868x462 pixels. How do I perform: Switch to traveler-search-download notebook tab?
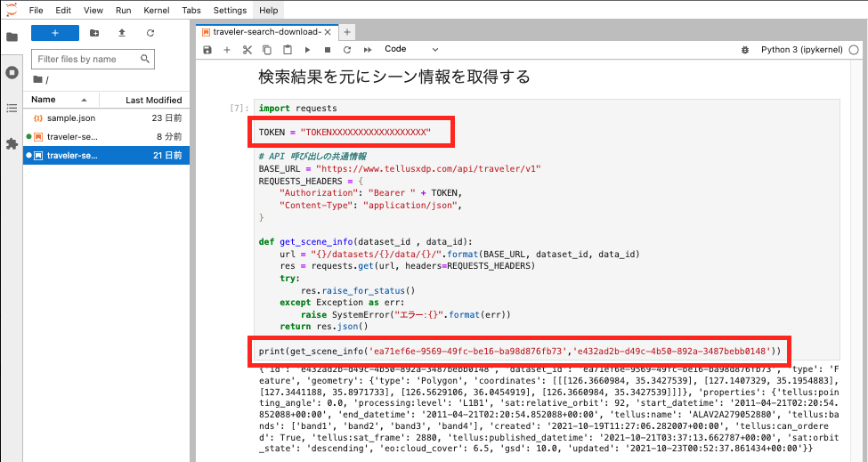coord(267,32)
